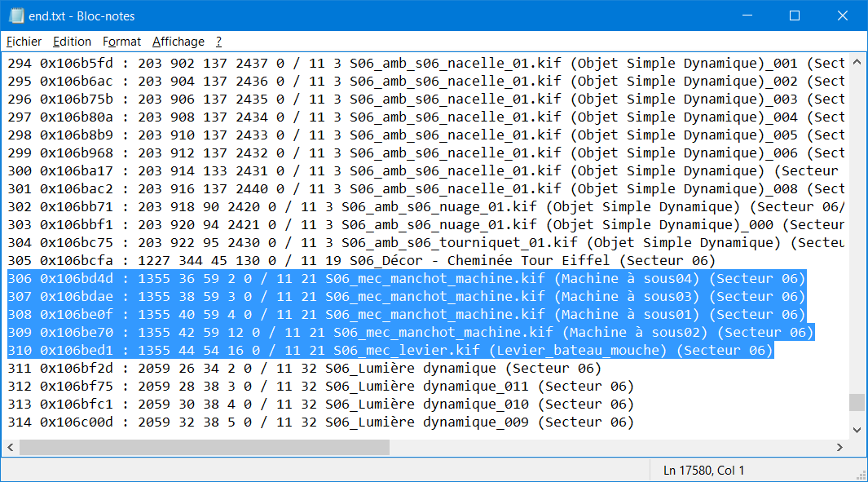Click 'dynamique_010' on line 313
Screen dimensions: 868x482
click(475, 405)
